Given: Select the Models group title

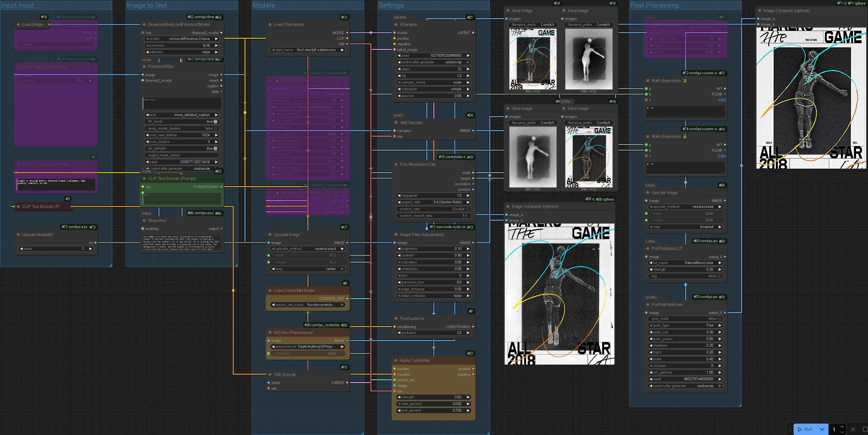Looking at the screenshot, I should pos(263,5).
